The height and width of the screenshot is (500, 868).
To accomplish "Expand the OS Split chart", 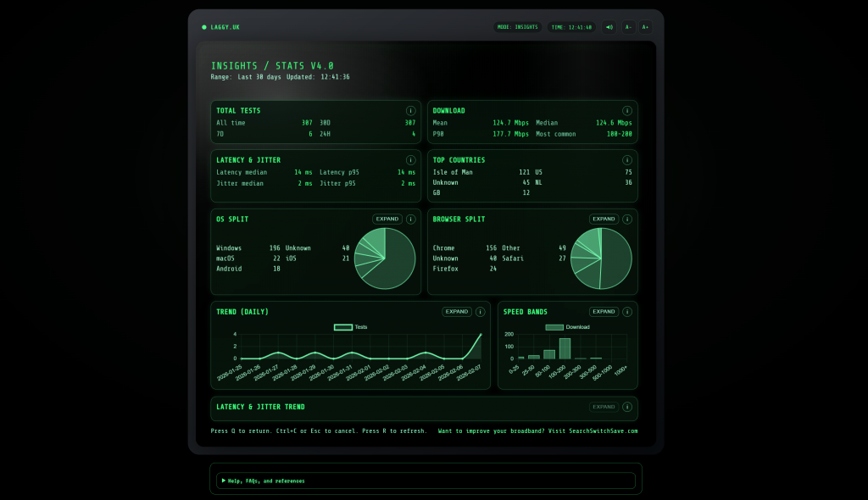I will (387, 219).
